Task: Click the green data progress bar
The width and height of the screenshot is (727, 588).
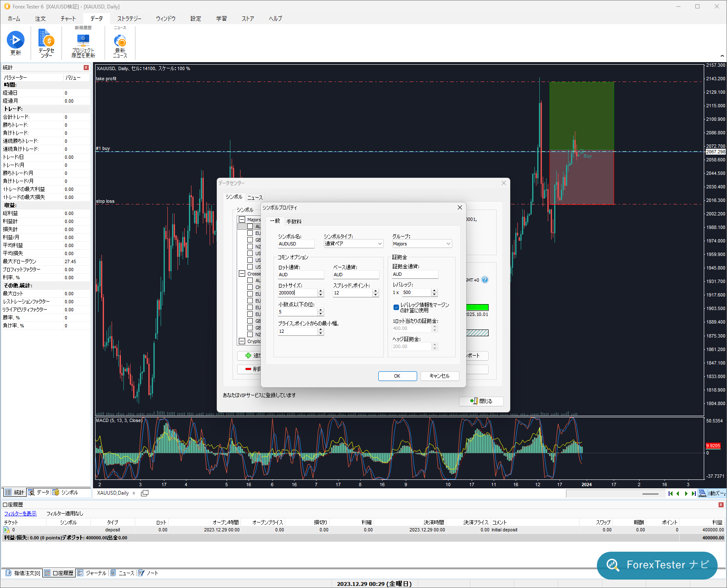Action: click(477, 308)
